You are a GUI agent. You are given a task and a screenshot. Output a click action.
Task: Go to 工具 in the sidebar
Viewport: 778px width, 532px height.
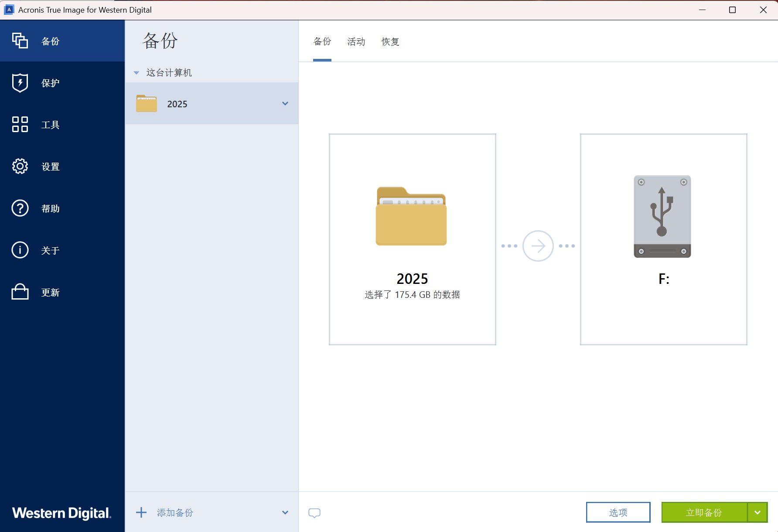point(62,125)
